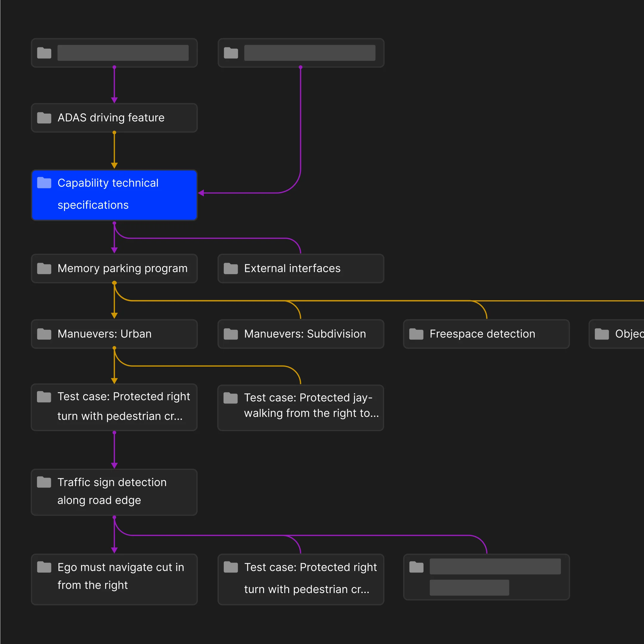Select Traffic sign detection along road edge

[x=114, y=492]
